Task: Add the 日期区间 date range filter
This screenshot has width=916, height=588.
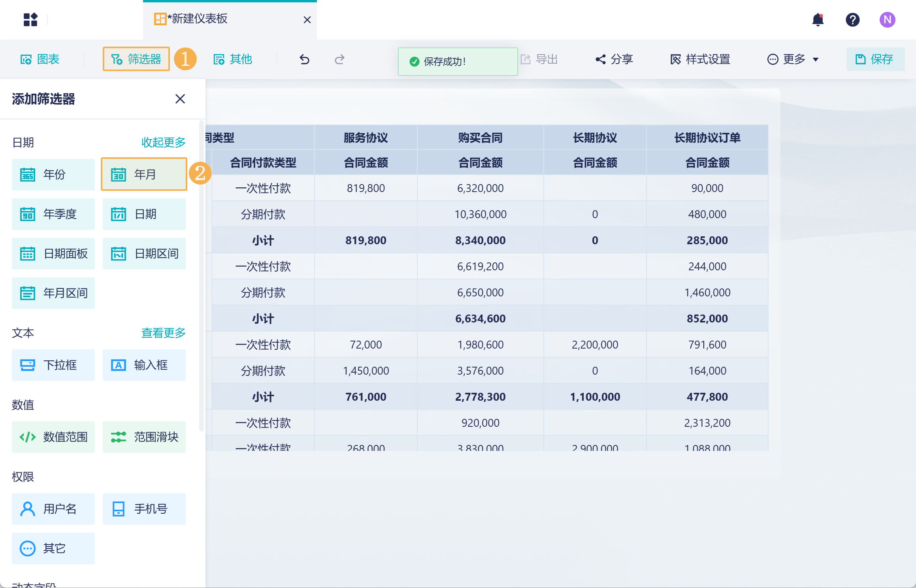Action: click(x=144, y=253)
